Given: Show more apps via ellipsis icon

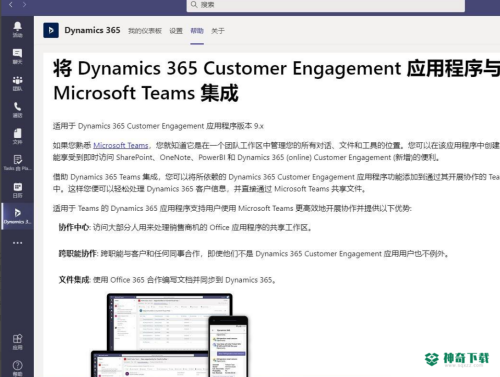Looking at the screenshot, I should (17, 243).
